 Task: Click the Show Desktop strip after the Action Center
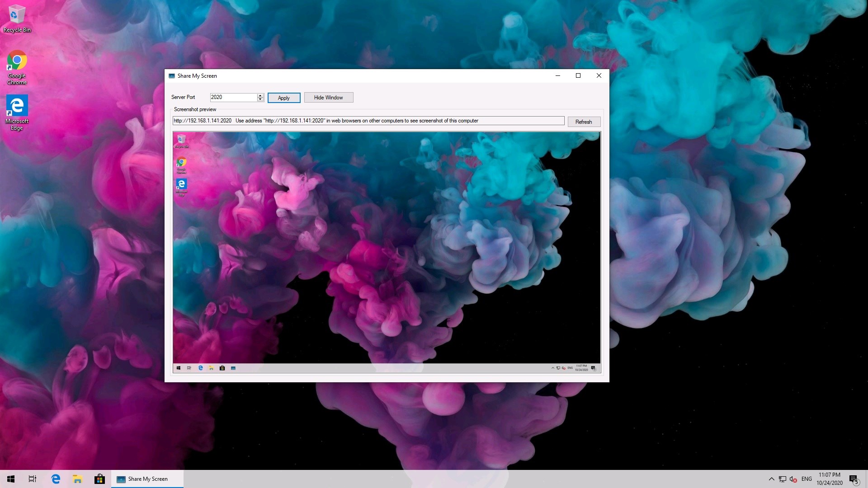pyautogui.click(x=866, y=479)
